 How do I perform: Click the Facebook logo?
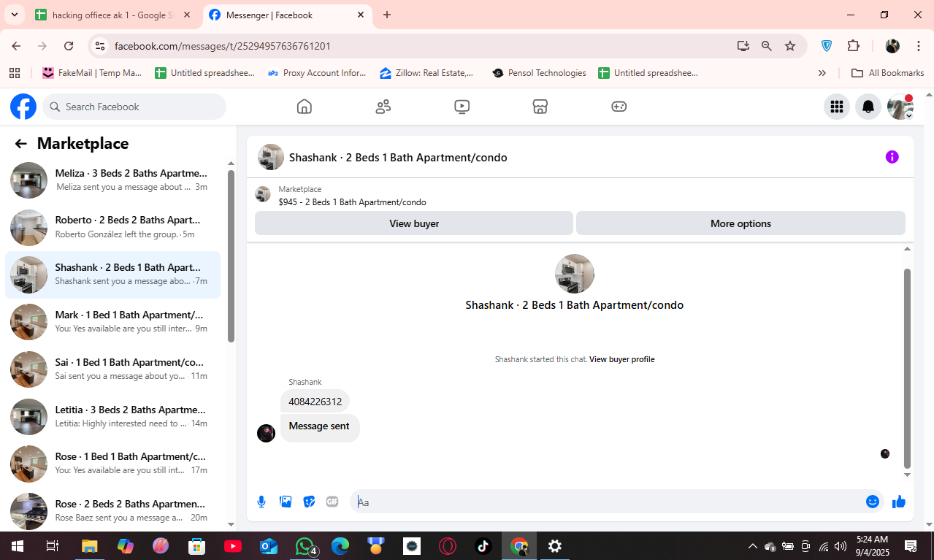(23, 107)
